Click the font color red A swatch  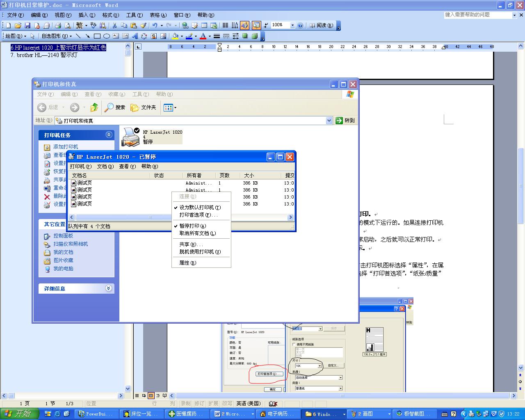pos(203,36)
